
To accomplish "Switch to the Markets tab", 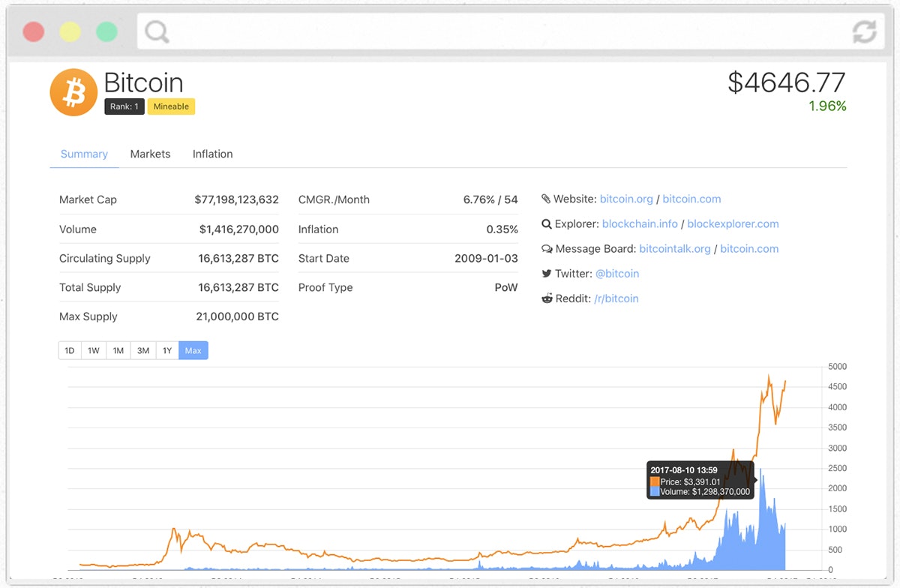I will pos(150,154).
